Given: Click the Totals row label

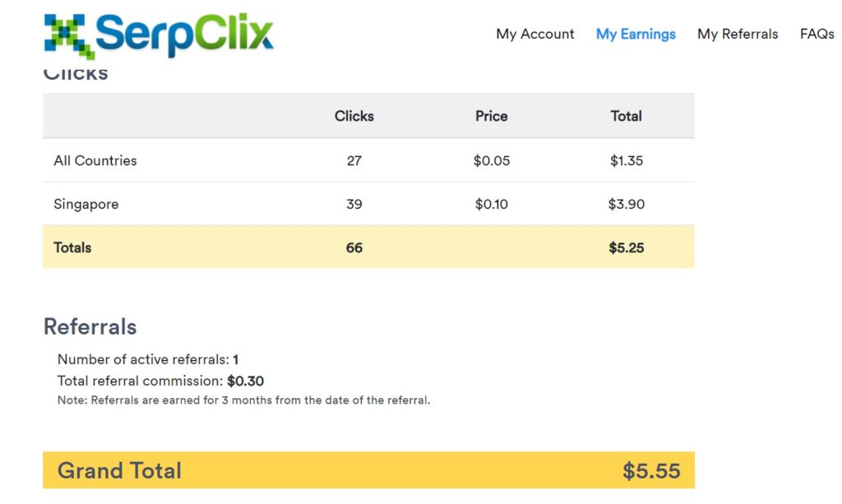Looking at the screenshot, I should (x=72, y=247).
